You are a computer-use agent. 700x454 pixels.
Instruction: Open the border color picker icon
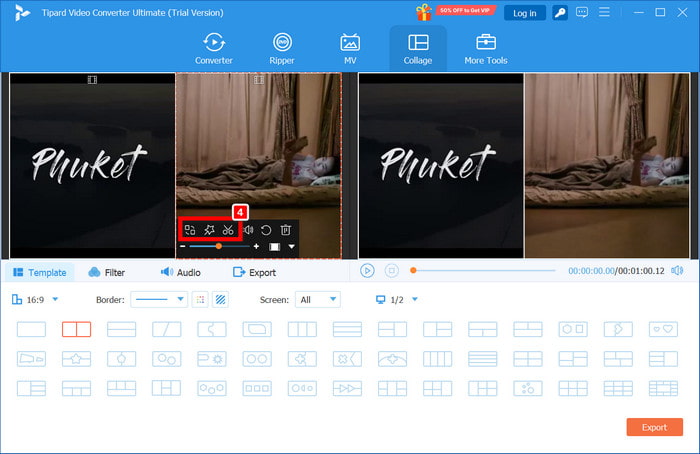200,300
